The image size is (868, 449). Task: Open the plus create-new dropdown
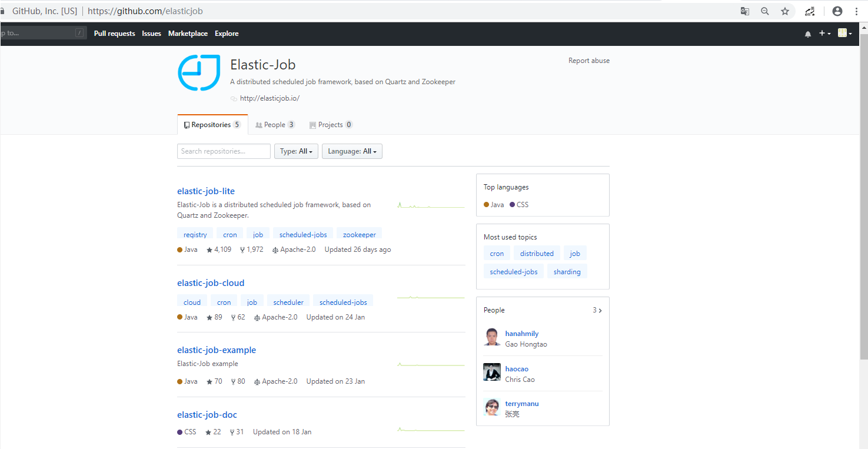tap(825, 34)
